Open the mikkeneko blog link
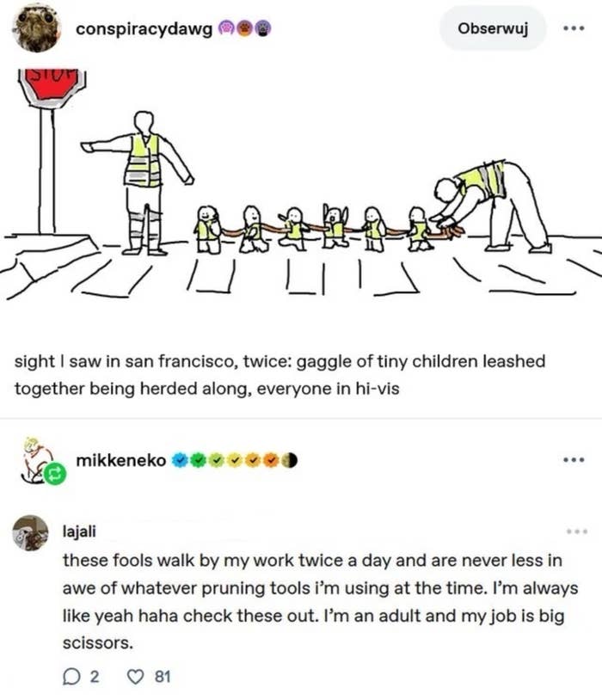This screenshot has width=602, height=700. click(120, 461)
